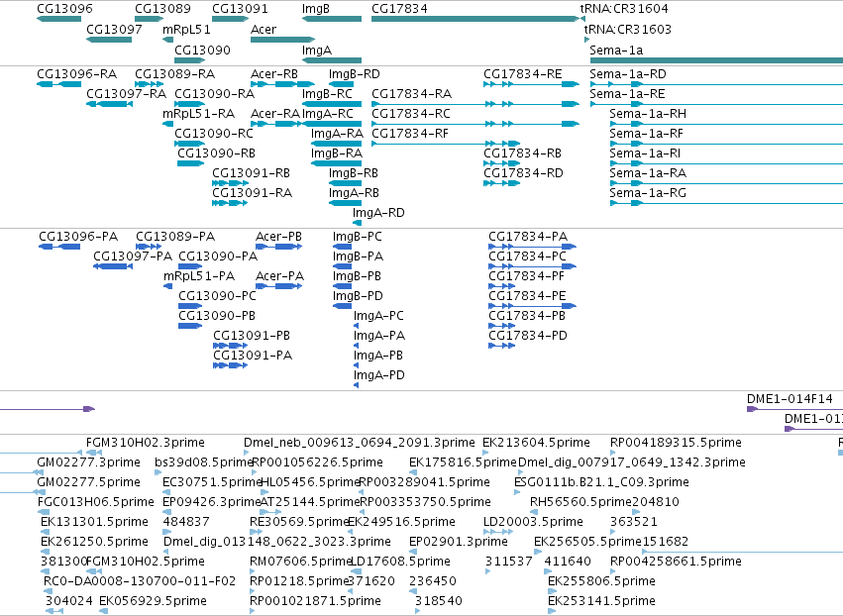The image size is (843, 616).
Task: Open the Acer-PB protein label
Action: pos(278,237)
